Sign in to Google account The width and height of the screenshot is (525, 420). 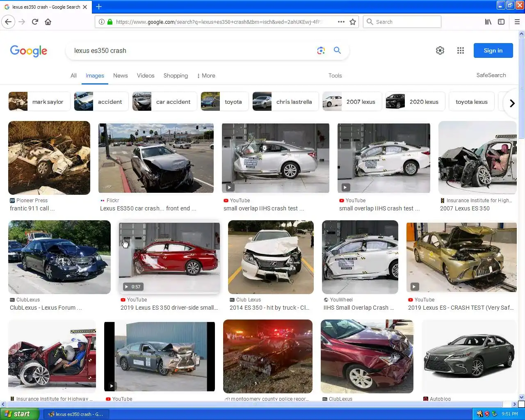[x=493, y=50]
